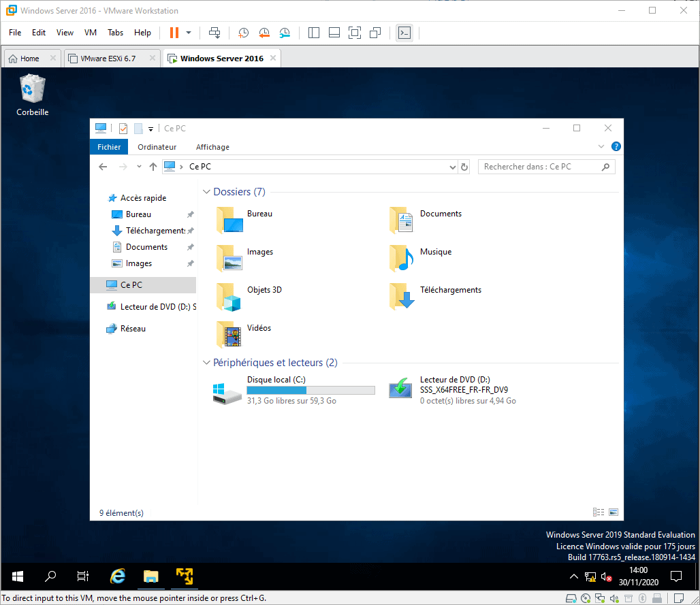Pause the virtual machine

(174, 33)
